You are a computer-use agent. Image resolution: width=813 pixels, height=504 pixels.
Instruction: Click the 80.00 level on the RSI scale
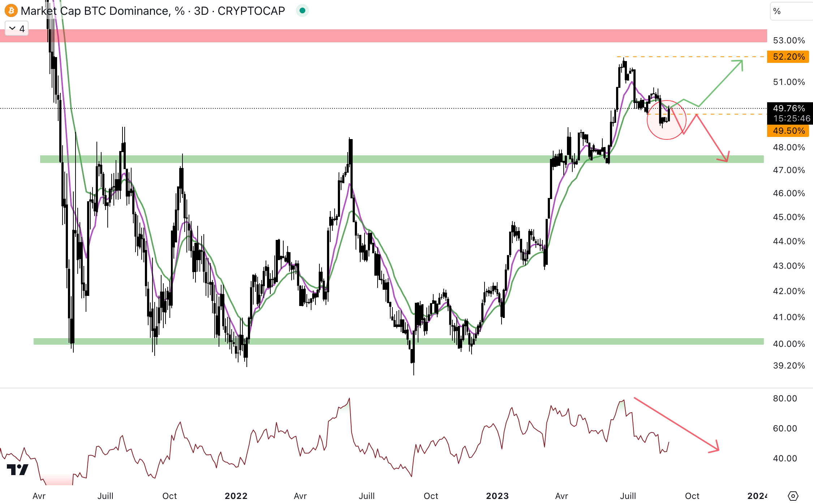click(x=785, y=399)
